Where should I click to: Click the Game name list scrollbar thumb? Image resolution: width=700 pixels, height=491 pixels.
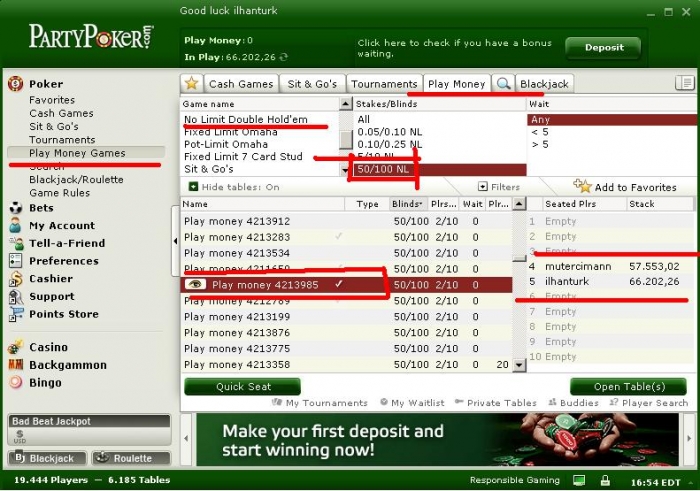(346, 139)
